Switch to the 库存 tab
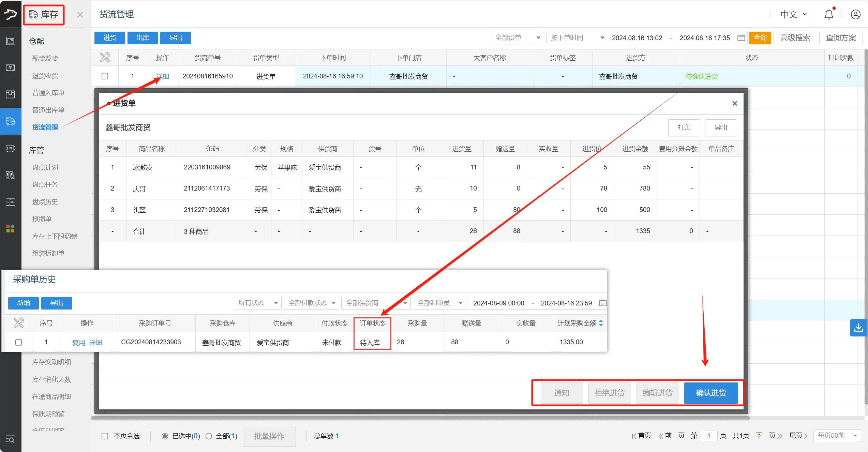The width and height of the screenshot is (868, 452). (x=44, y=14)
